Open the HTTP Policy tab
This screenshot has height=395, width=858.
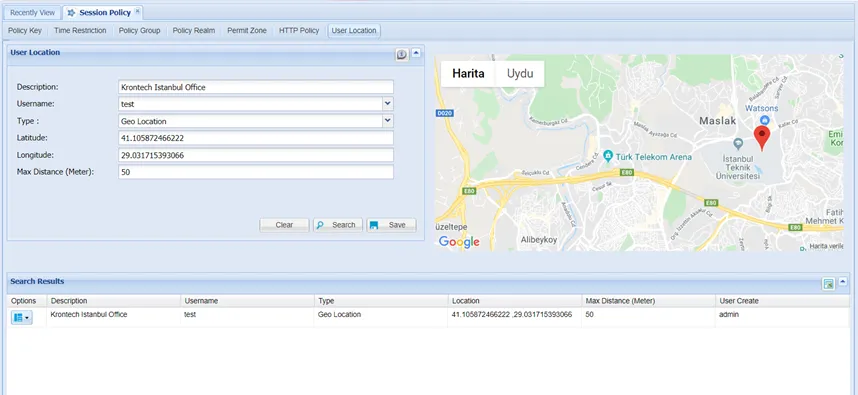[299, 31]
